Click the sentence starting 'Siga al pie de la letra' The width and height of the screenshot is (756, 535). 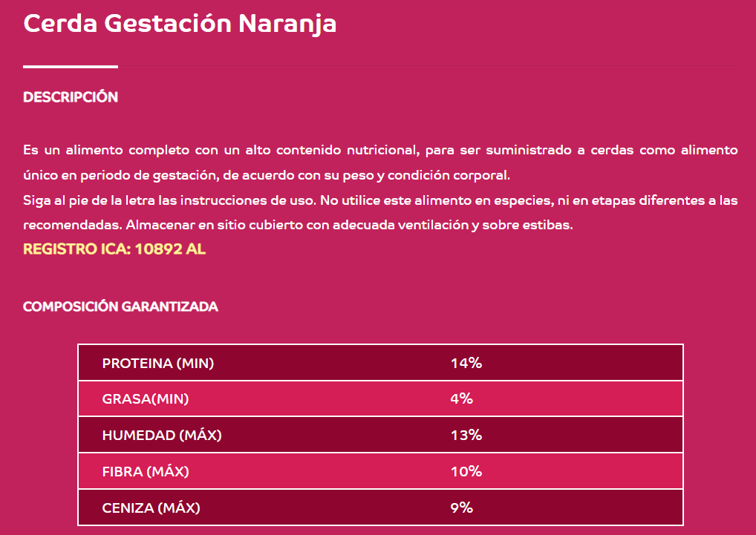tap(170, 200)
